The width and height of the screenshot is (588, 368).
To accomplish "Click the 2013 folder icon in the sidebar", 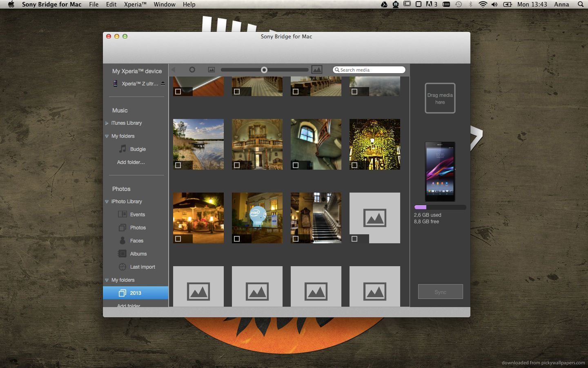I will click(122, 293).
